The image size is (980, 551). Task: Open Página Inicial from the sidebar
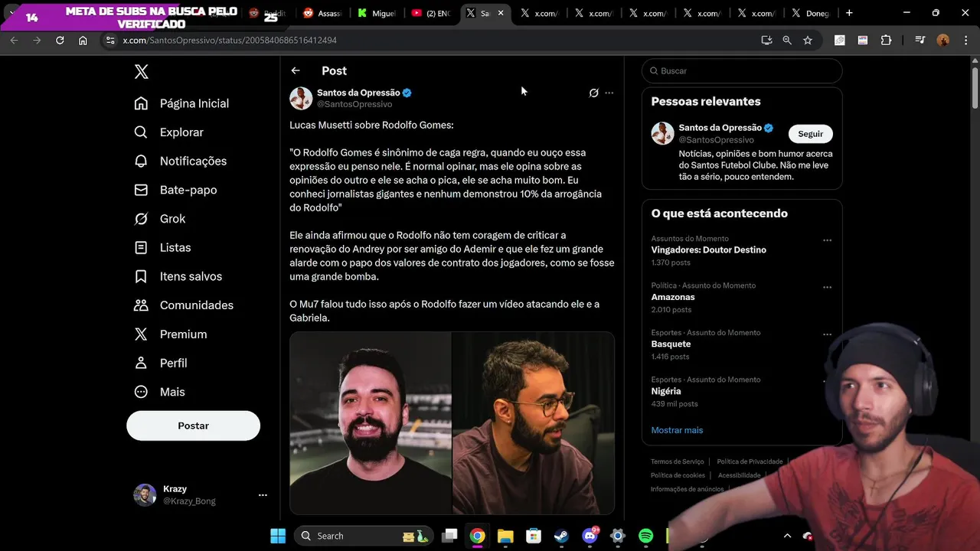(x=181, y=103)
